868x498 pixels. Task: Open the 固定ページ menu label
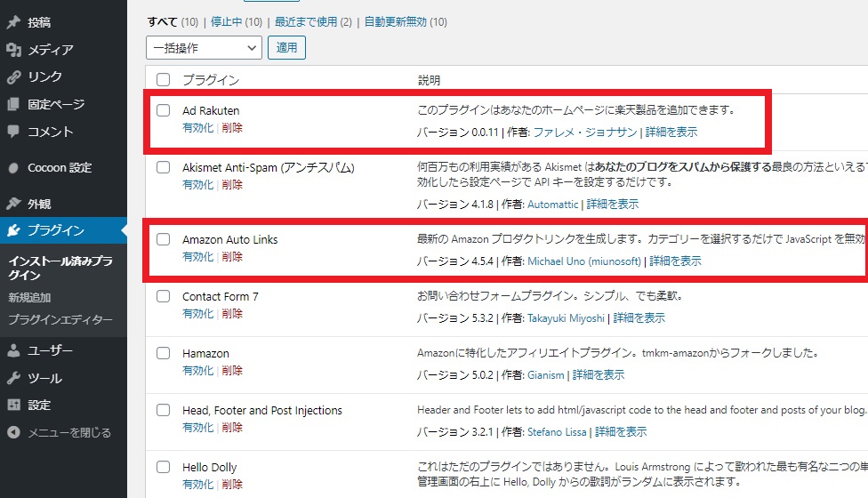[56, 104]
